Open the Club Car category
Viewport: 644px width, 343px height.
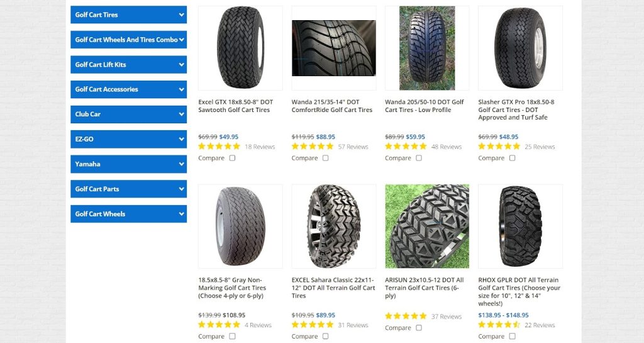tap(128, 114)
